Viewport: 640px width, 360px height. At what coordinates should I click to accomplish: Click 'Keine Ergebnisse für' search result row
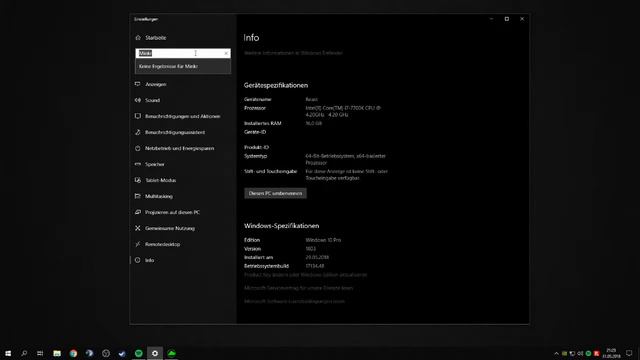(183, 66)
